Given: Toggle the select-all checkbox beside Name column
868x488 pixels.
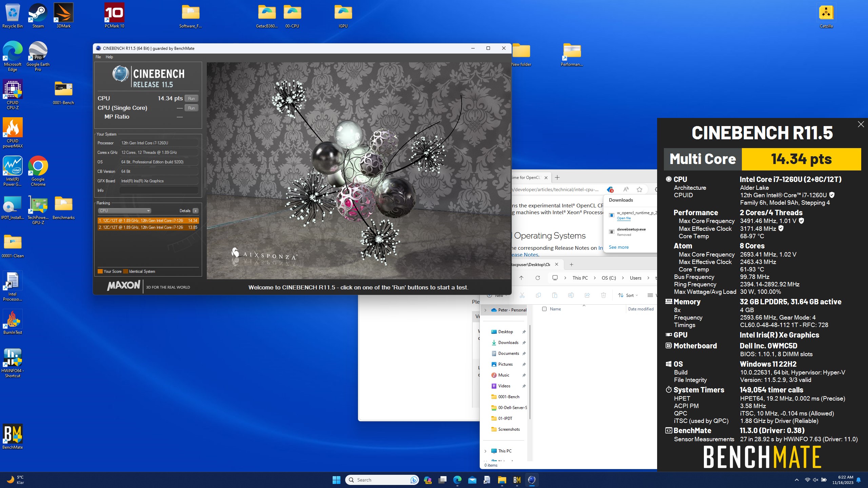Looking at the screenshot, I should (544, 309).
